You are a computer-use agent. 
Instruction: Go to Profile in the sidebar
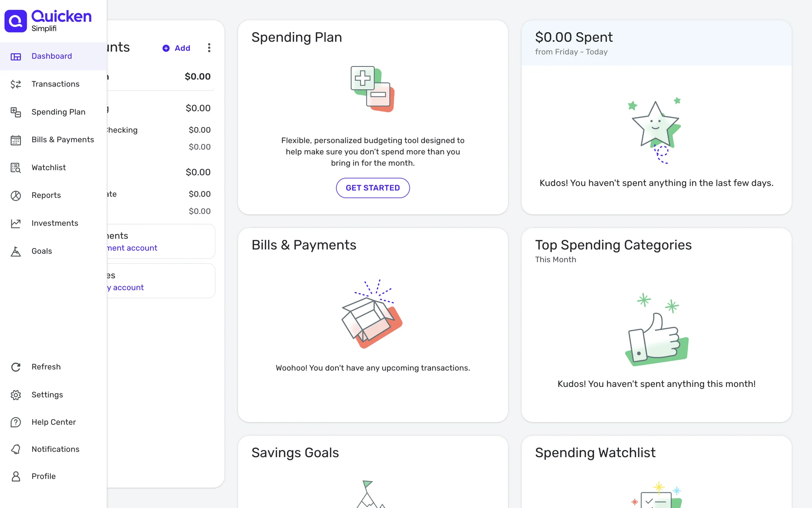(44, 476)
